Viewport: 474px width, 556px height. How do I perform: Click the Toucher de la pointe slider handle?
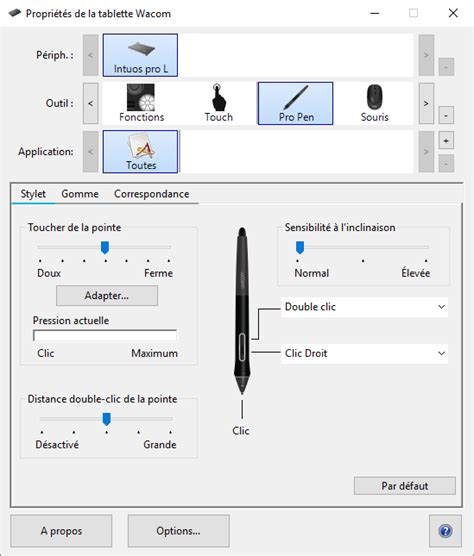(x=105, y=248)
